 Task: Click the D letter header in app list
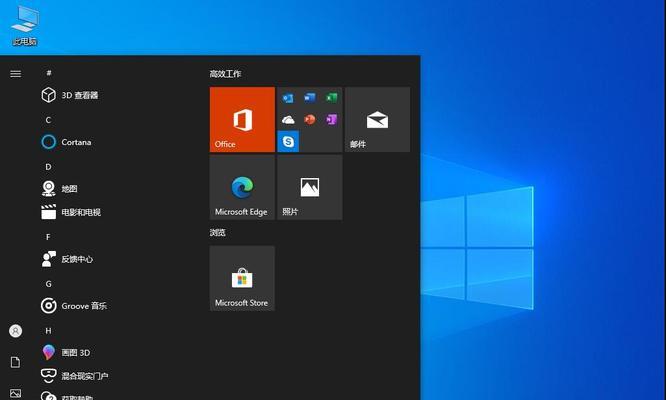pyautogui.click(x=48, y=167)
